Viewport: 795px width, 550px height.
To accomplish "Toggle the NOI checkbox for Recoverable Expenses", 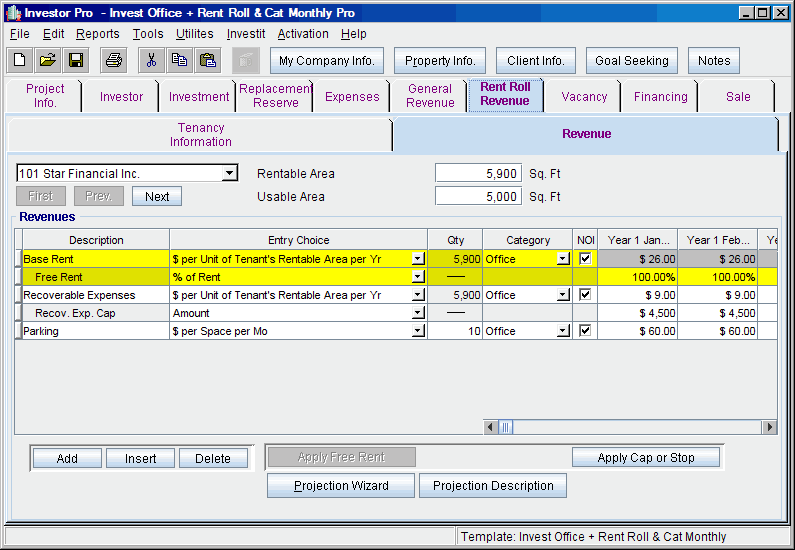I will click(585, 295).
